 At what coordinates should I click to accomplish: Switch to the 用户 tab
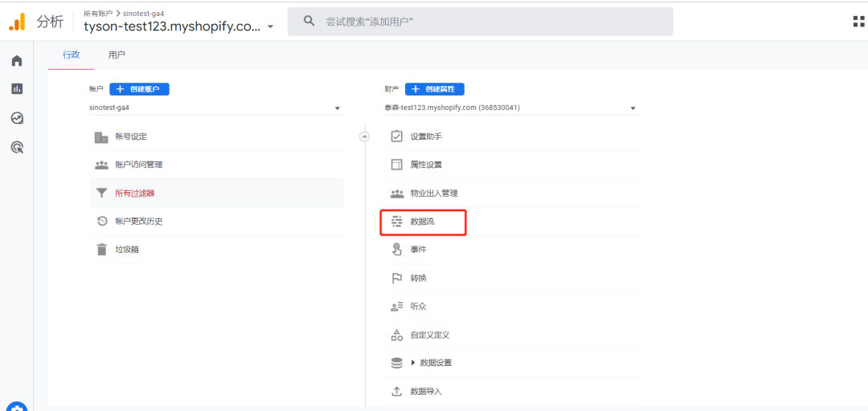coord(117,55)
